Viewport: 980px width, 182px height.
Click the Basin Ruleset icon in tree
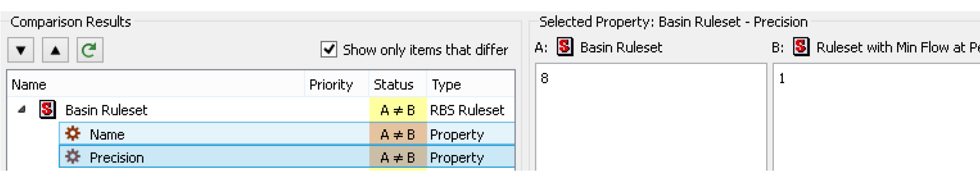pyautogui.click(x=47, y=109)
